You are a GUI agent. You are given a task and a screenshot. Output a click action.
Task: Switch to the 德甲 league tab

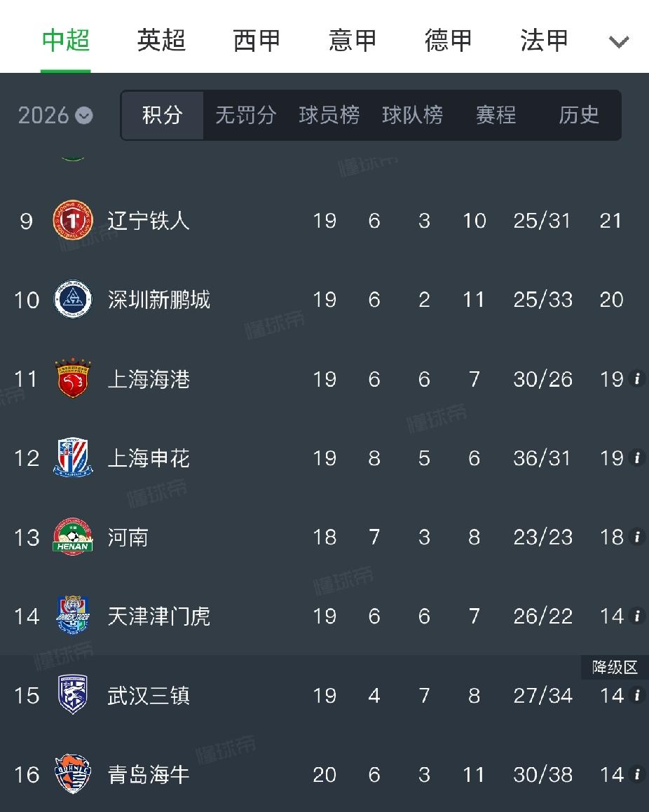point(448,40)
